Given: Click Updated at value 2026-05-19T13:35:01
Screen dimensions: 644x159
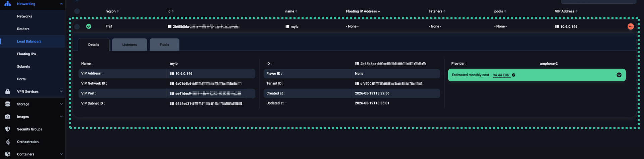Looking at the screenshot, I should pos(372,103).
